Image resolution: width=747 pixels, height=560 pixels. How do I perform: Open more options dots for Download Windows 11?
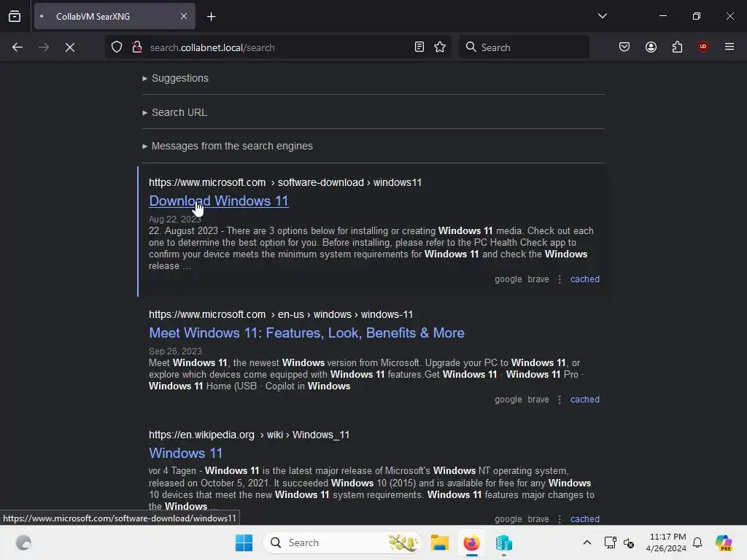(560, 279)
